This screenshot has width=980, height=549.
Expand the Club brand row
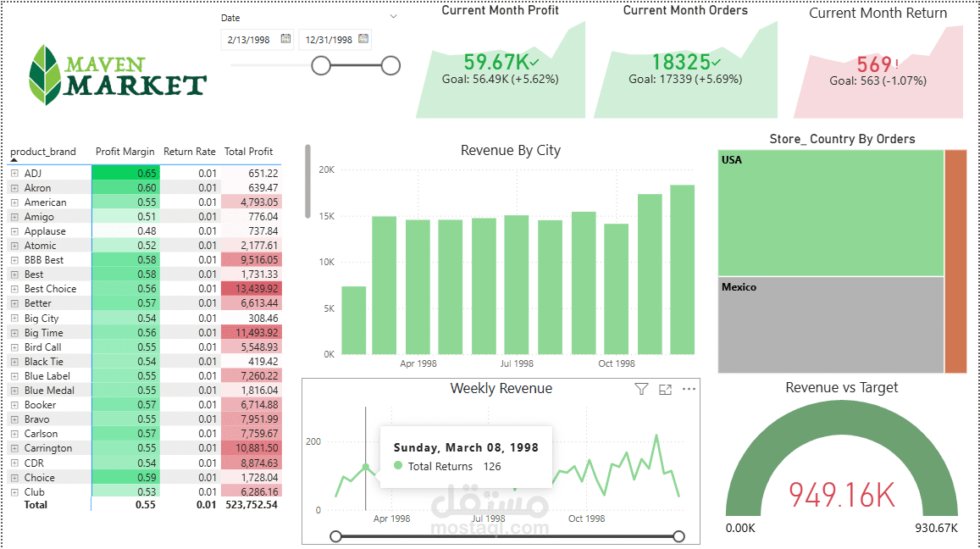[14, 492]
